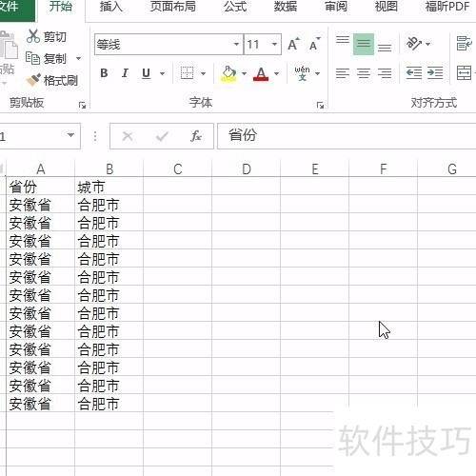476x476 pixels.
Task: Select the 省份 header cell
Action: pyautogui.click(x=41, y=187)
